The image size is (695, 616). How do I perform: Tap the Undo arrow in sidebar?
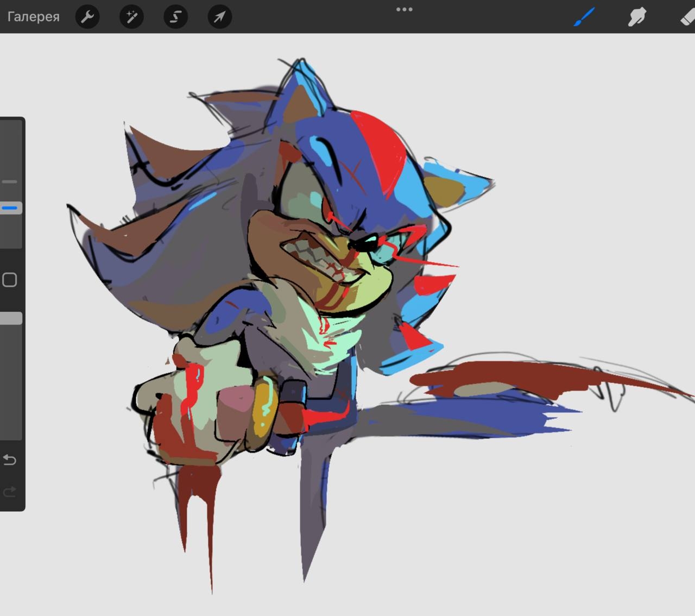pos(10,460)
